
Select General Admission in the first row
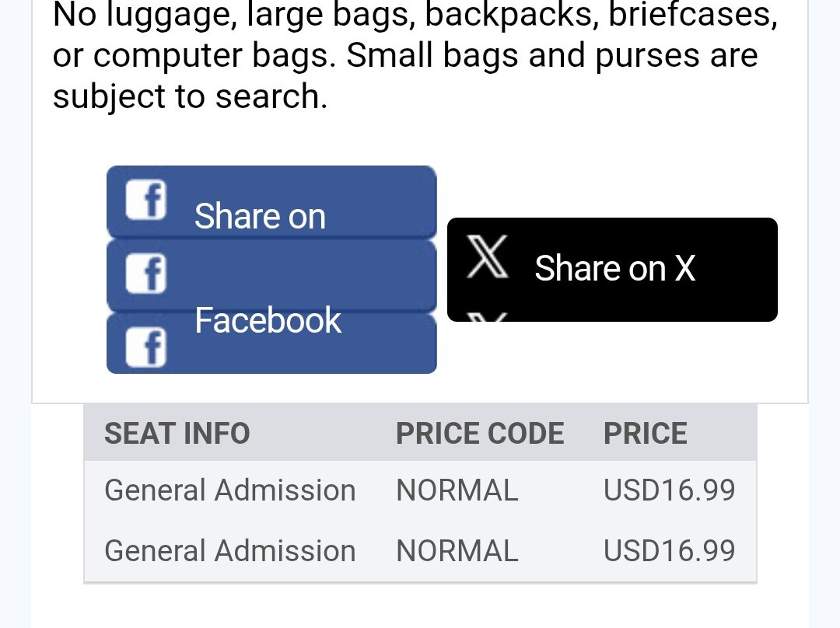click(230, 490)
